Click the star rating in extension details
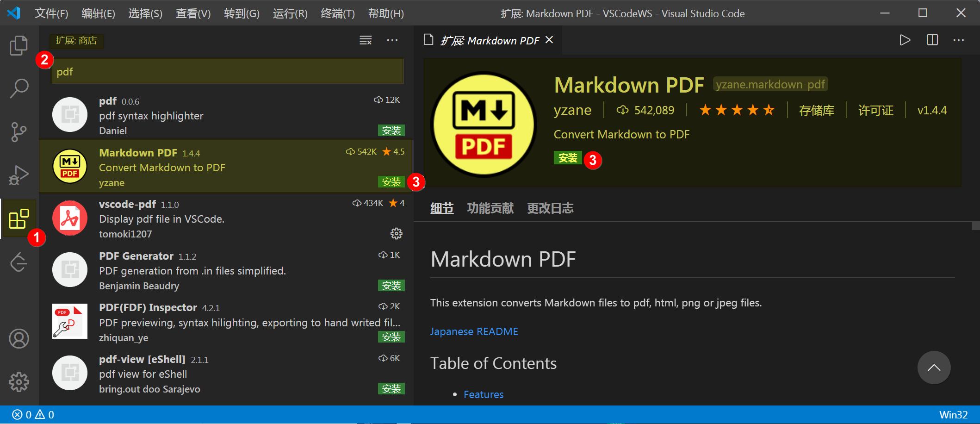 (737, 110)
